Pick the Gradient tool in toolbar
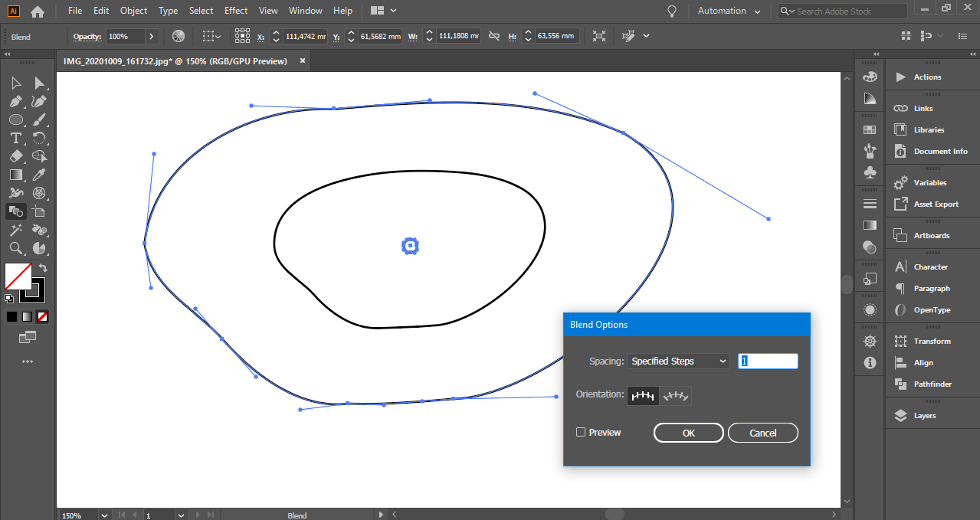 click(x=15, y=175)
